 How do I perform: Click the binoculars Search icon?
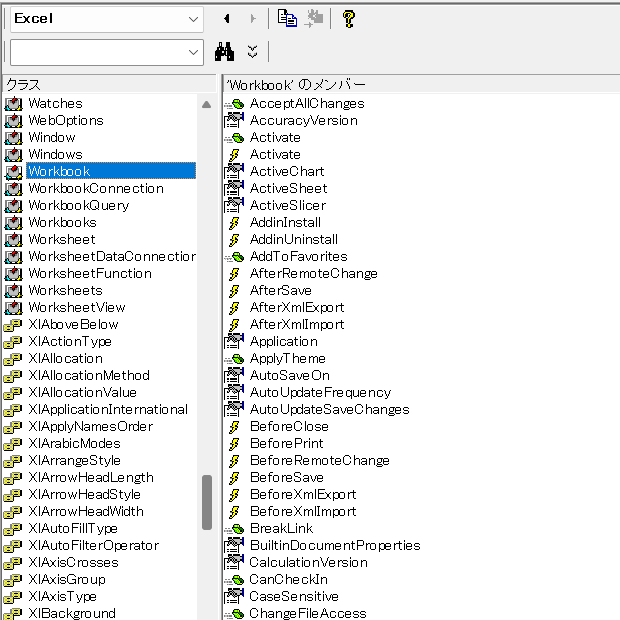click(224, 52)
